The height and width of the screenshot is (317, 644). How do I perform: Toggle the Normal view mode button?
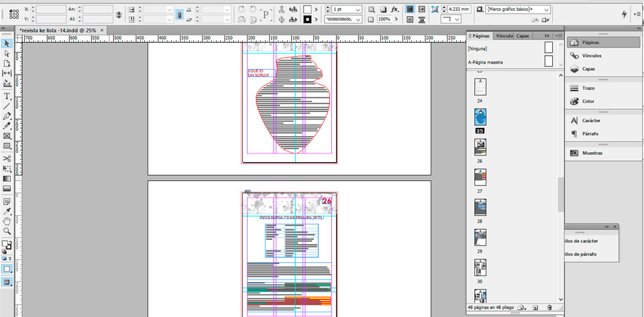(7, 269)
